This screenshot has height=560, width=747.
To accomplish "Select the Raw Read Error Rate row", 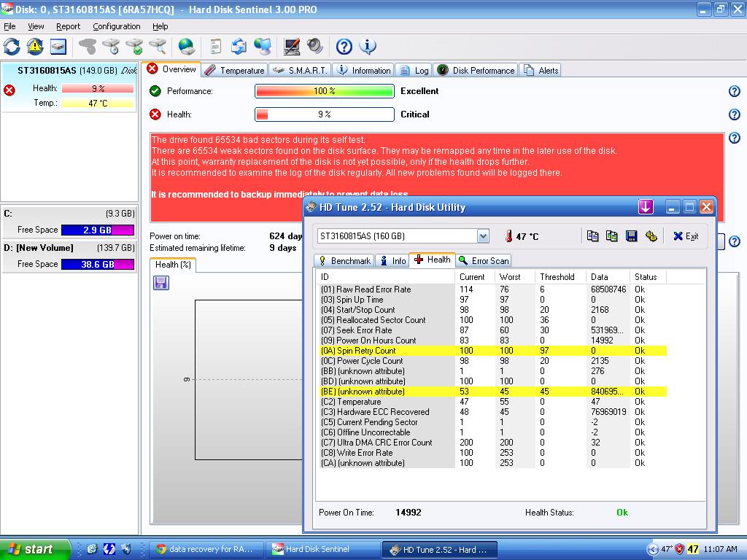I will (x=492, y=289).
